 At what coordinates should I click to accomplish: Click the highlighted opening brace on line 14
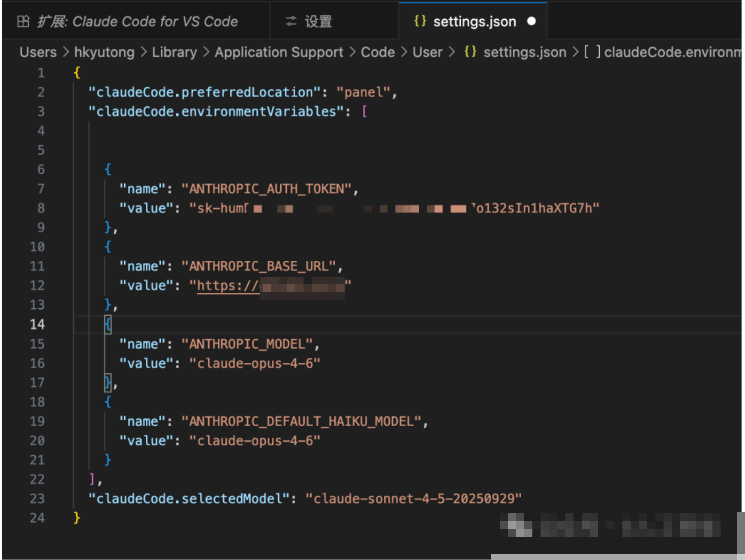[108, 324]
